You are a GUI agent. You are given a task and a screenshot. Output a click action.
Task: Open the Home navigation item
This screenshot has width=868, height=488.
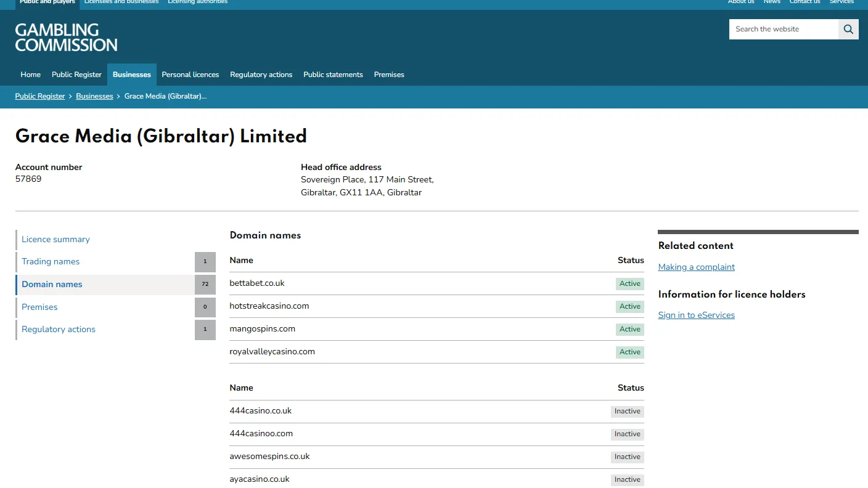tap(31, 75)
